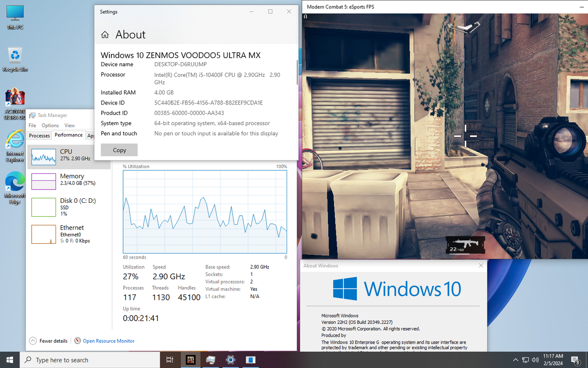Open network status tray icon
This screenshot has height=368, width=588.
click(x=526, y=360)
